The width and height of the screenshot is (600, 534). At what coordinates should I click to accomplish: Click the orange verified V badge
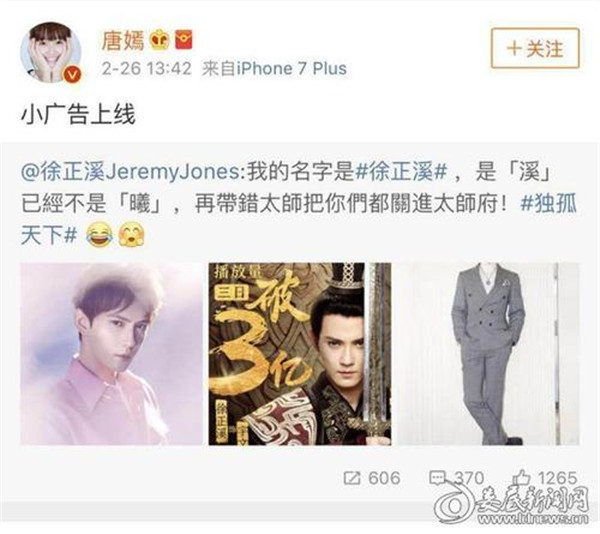tap(72, 74)
